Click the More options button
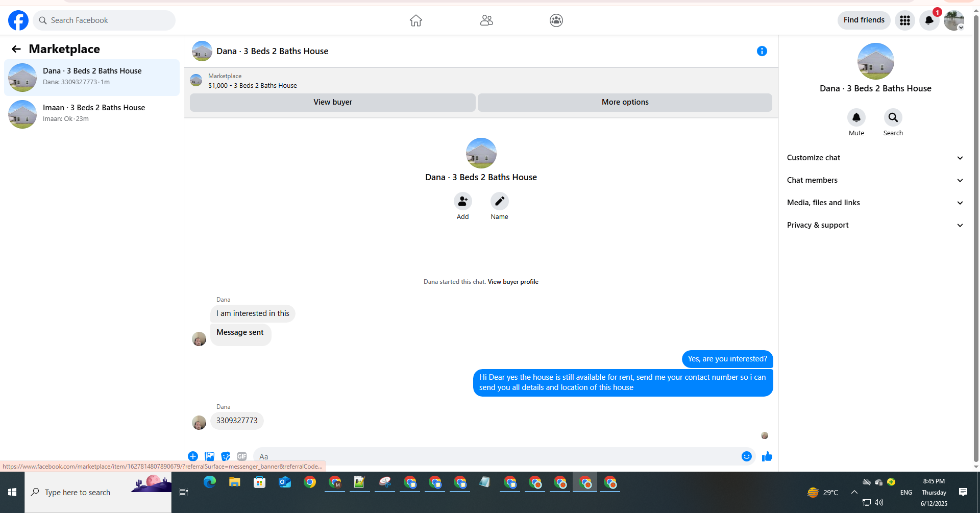The image size is (980, 513). 625,102
